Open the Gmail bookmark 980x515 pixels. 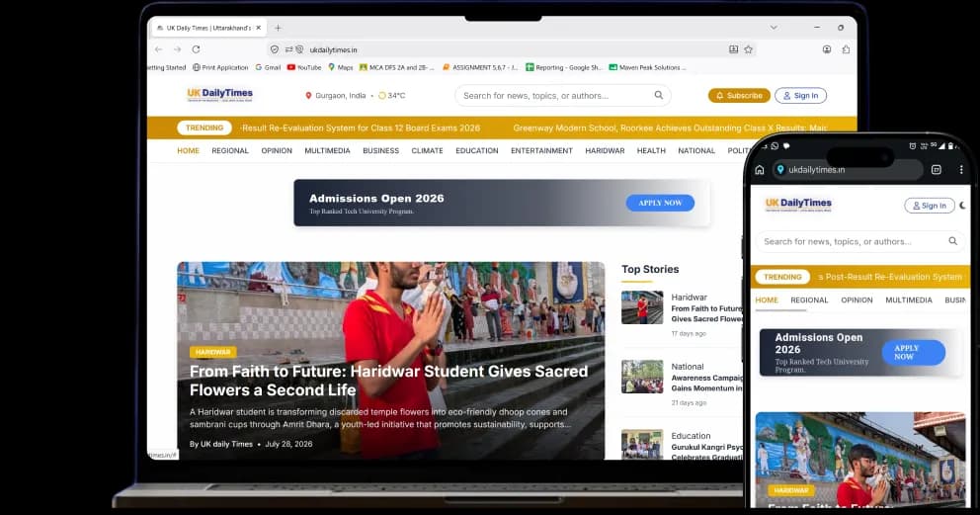click(268, 67)
